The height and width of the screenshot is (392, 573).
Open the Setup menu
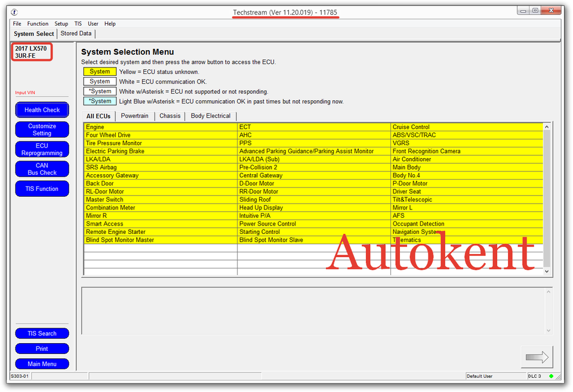pyautogui.click(x=61, y=24)
